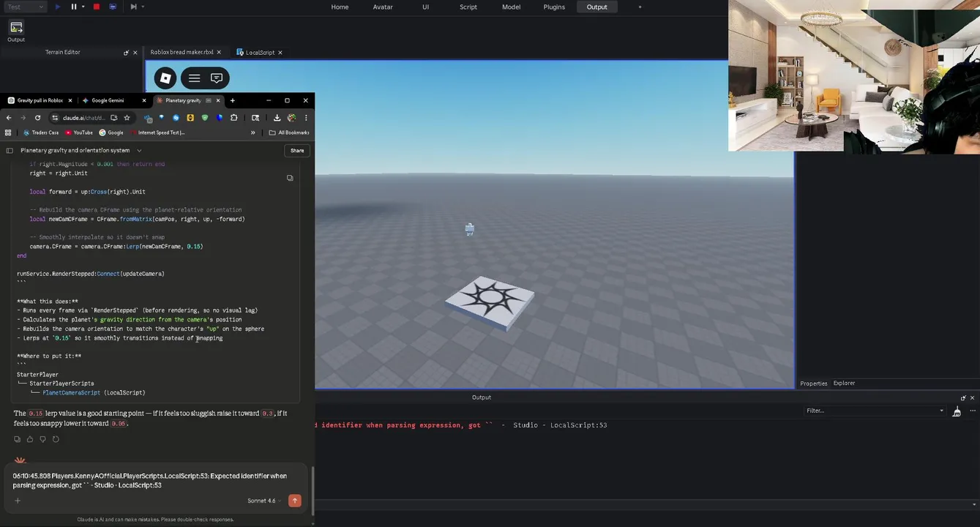Bookmark this page with the star icon
Screen dimensions: 980x527
(x=127, y=117)
